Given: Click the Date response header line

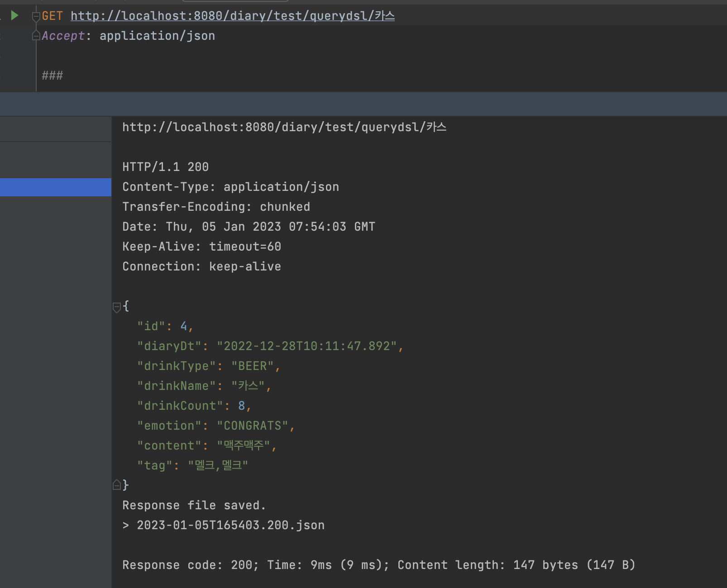Looking at the screenshot, I should click(249, 227).
